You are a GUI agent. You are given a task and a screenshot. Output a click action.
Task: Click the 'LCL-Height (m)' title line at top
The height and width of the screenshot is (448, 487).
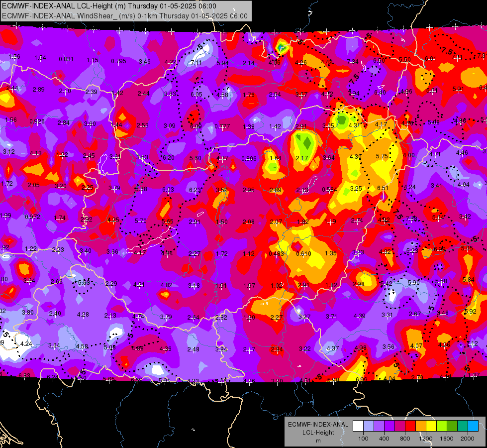coord(109,6)
